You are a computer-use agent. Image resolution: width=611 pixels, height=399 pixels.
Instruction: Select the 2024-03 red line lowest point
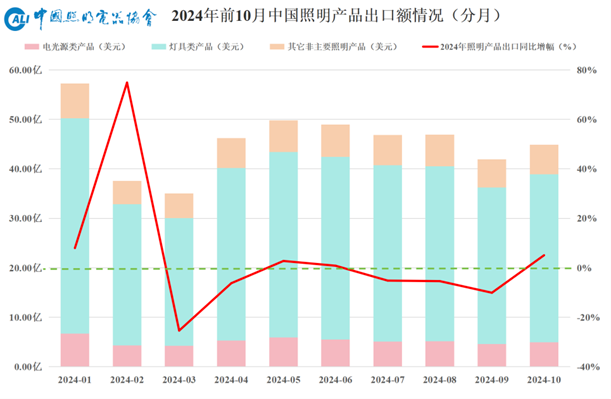[x=179, y=330]
